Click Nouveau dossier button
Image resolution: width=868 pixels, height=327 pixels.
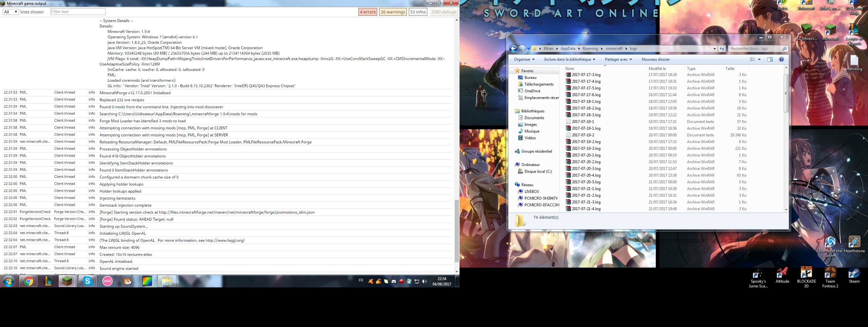pyautogui.click(x=655, y=59)
